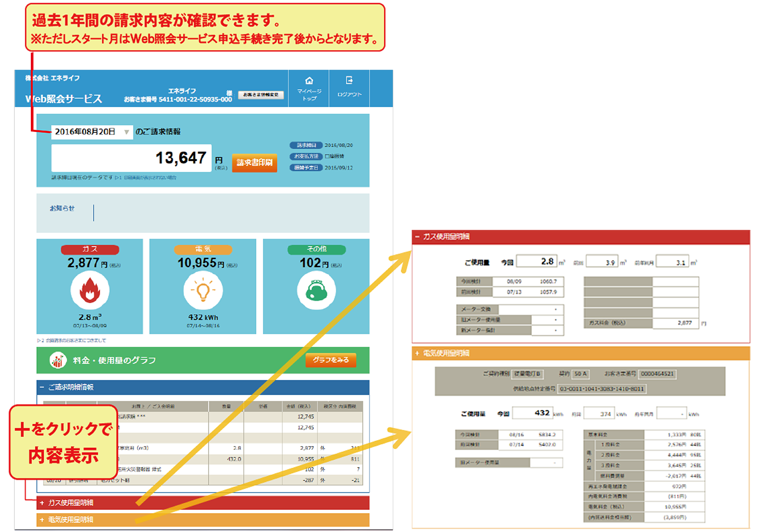The height and width of the screenshot is (532, 779).
Task: Click the green purse icon under その他
Action: click(316, 291)
